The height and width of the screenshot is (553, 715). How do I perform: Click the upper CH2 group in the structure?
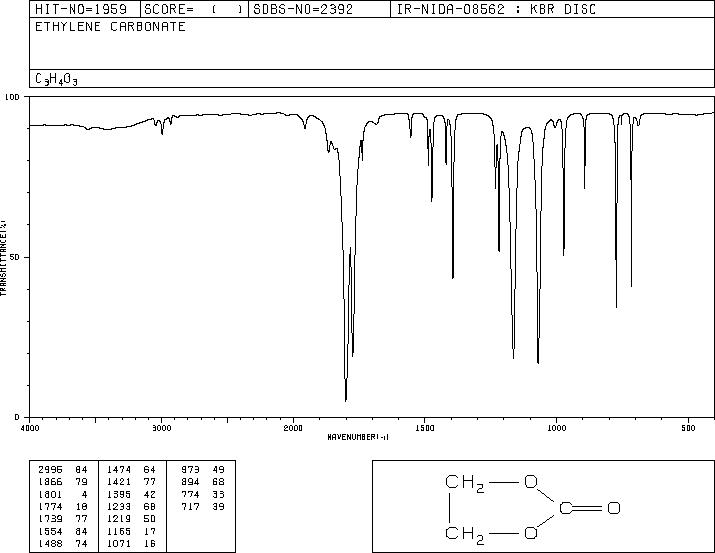tap(465, 483)
